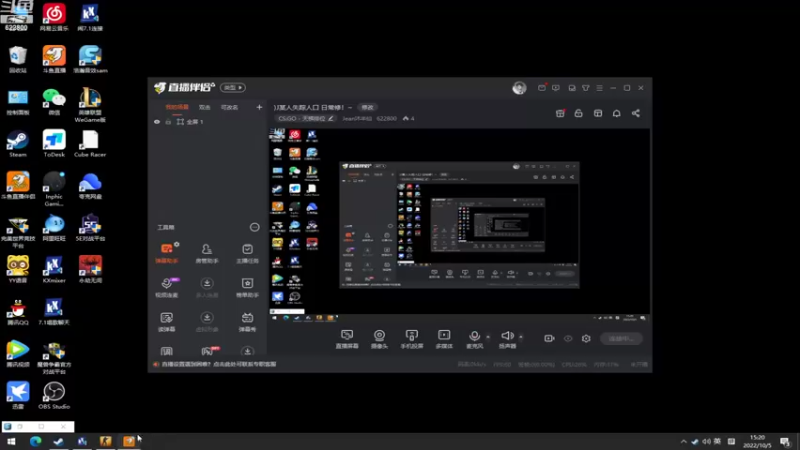Mute the 麦克风 microphone

click(474, 339)
